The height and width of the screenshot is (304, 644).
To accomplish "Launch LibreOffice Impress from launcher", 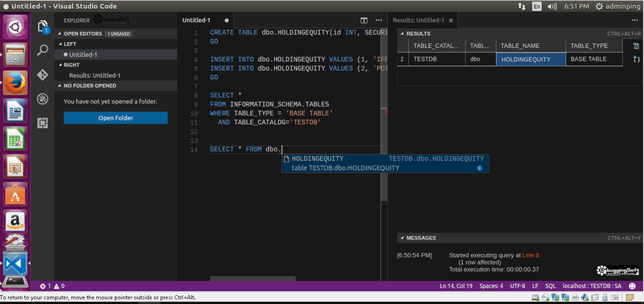I will click(16, 166).
